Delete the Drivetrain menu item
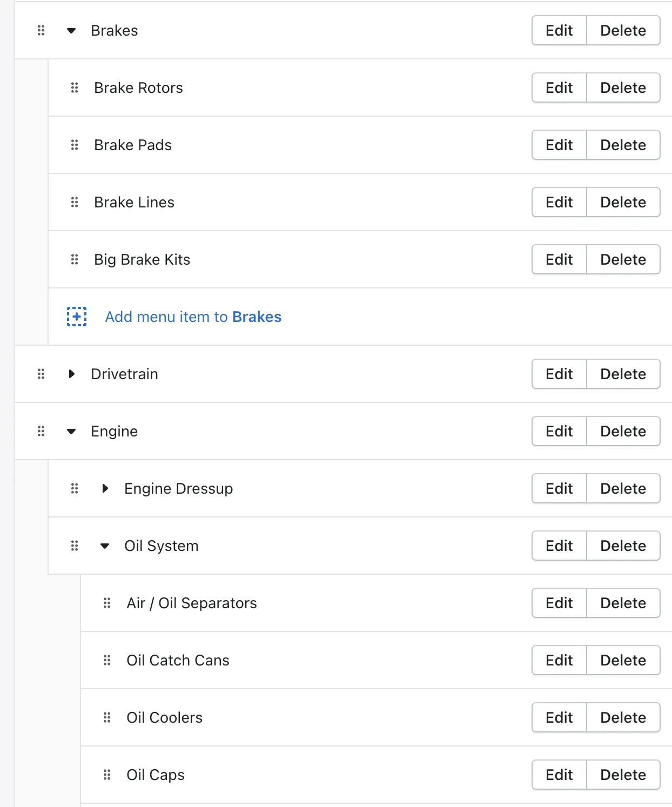This screenshot has height=807, width=672. click(x=623, y=374)
